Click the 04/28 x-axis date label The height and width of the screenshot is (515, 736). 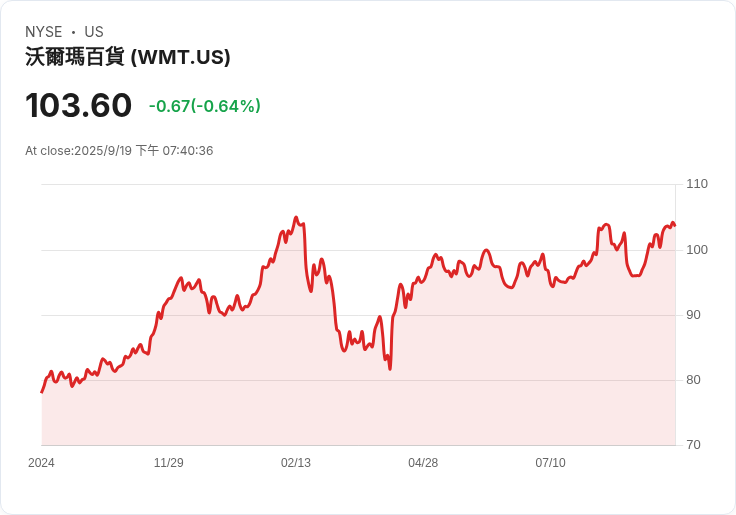point(423,463)
